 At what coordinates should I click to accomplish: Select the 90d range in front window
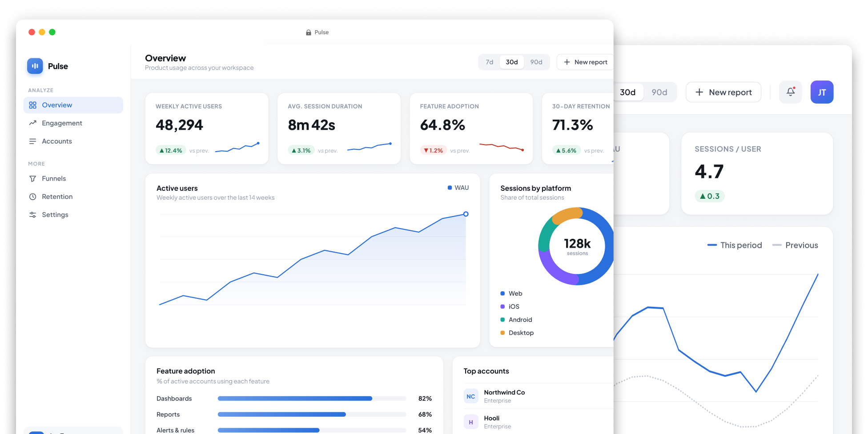[x=536, y=62]
